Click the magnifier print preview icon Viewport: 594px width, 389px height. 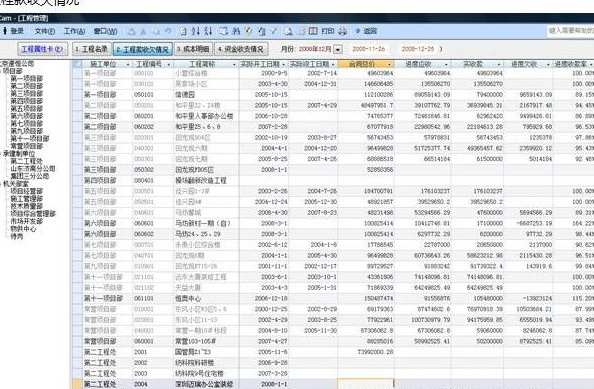point(289,31)
